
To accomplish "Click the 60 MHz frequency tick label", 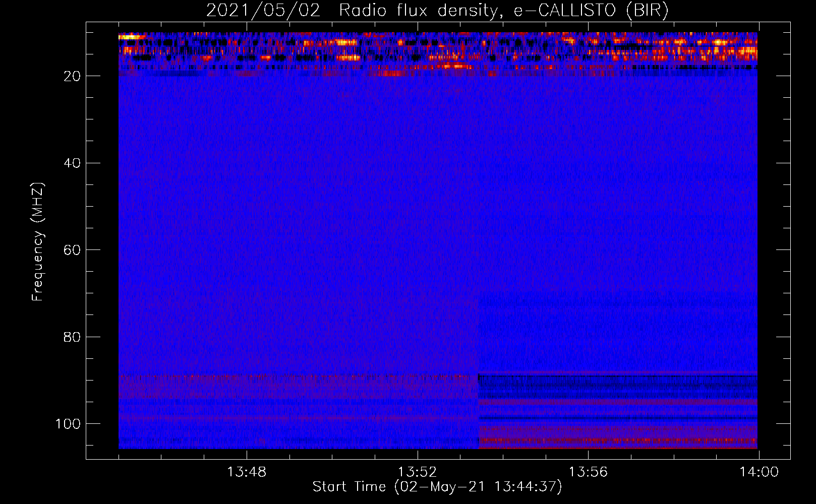I will pyautogui.click(x=72, y=250).
